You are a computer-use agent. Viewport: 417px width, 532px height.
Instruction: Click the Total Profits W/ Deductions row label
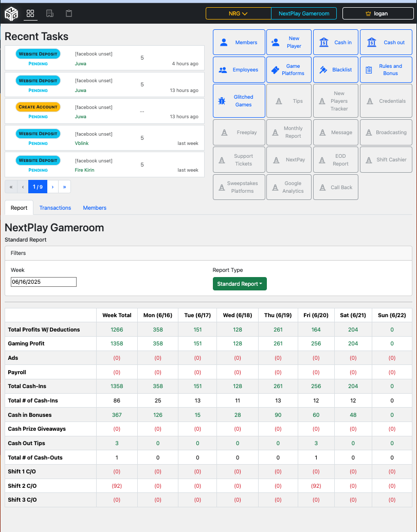(44, 329)
